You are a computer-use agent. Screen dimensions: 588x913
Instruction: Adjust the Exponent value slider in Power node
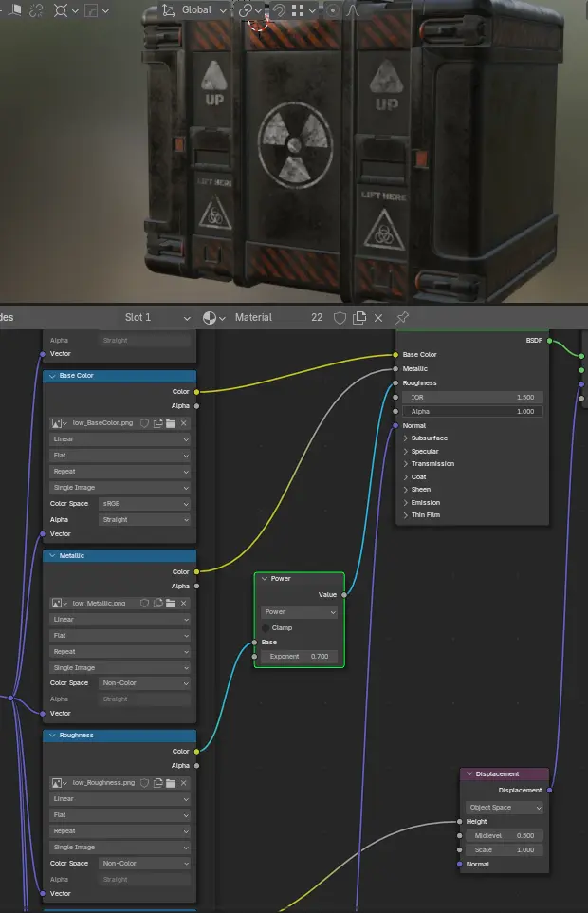(x=299, y=657)
